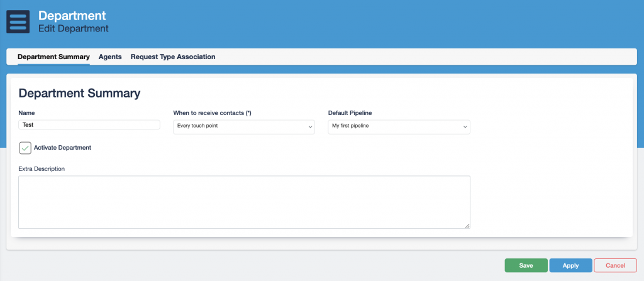Switch to the Agents tab
The height and width of the screenshot is (281, 644).
click(110, 57)
